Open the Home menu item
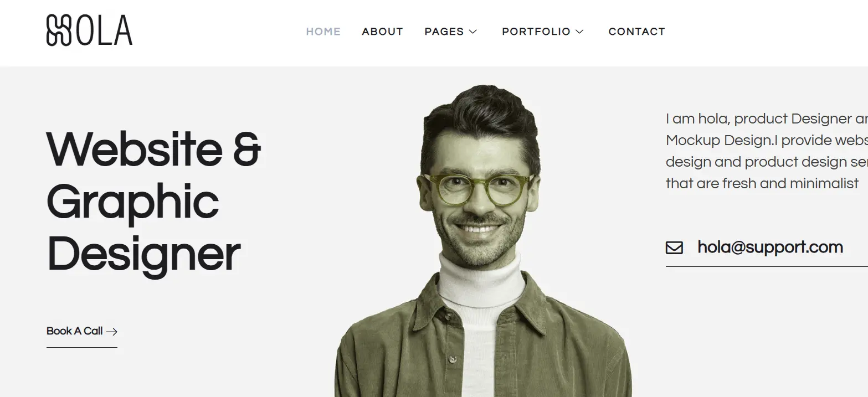 [x=323, y=32]
